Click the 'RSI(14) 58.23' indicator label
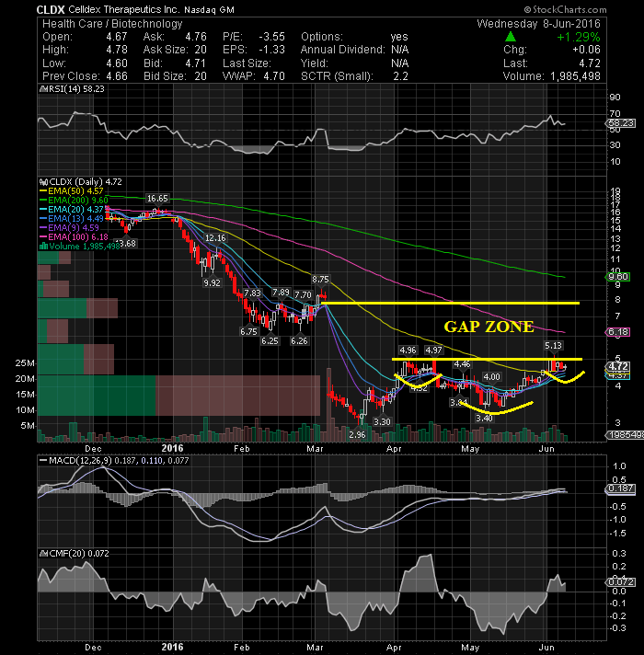 76,89
